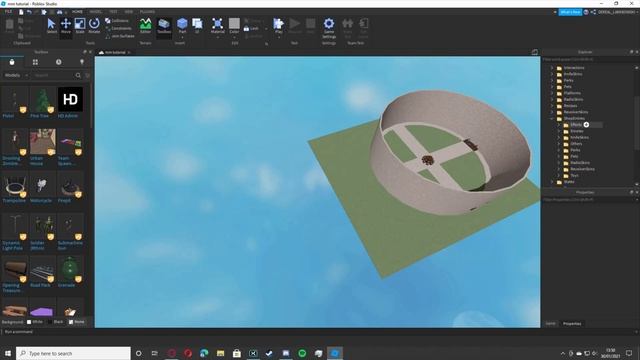Open the Creations tab in Toolbox

click(82, 62)
